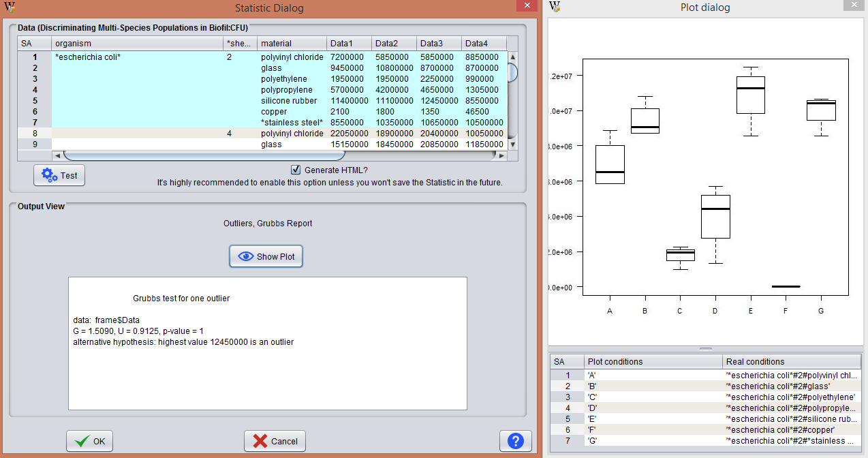Click the Statistic Dialog title bar app icon
The image size is (868, 458).
(x=10, y=7)
